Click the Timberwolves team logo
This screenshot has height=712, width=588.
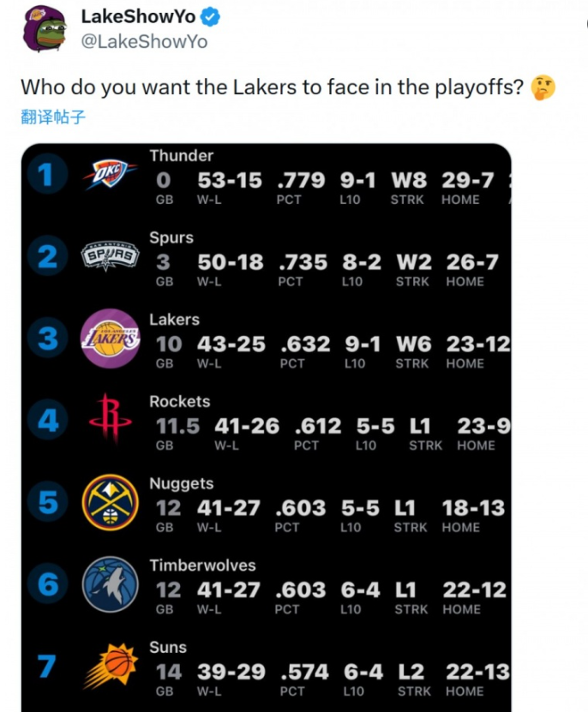pos(110,584)
